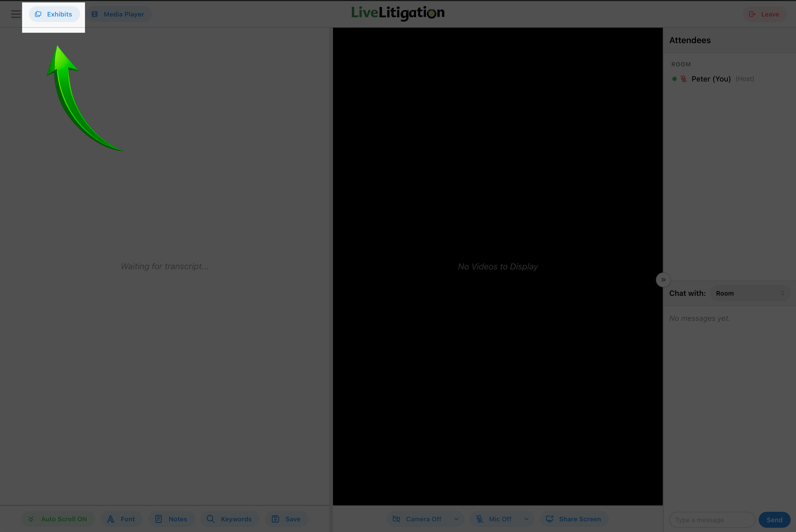Open the Notes tool
Image resolution: width=796 pixels, height=532 pixels.
pos(171,519)
